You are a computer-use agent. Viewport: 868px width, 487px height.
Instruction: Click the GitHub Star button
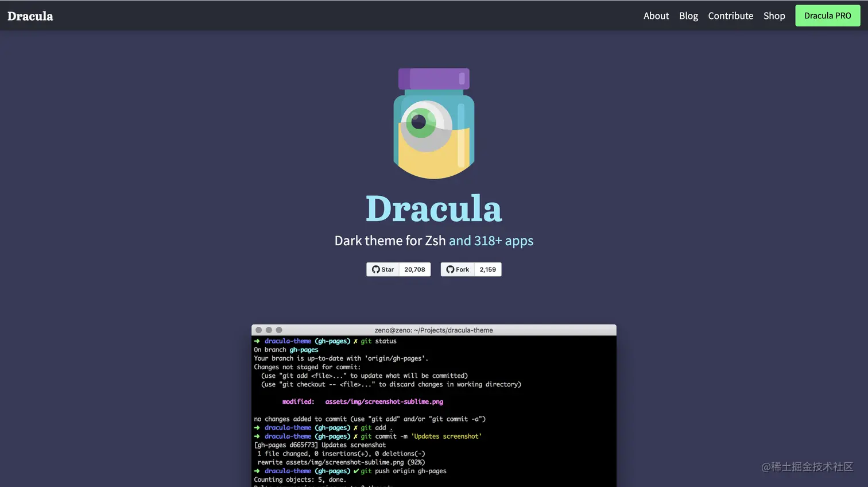pyautogui.click(x=383, y=269)
